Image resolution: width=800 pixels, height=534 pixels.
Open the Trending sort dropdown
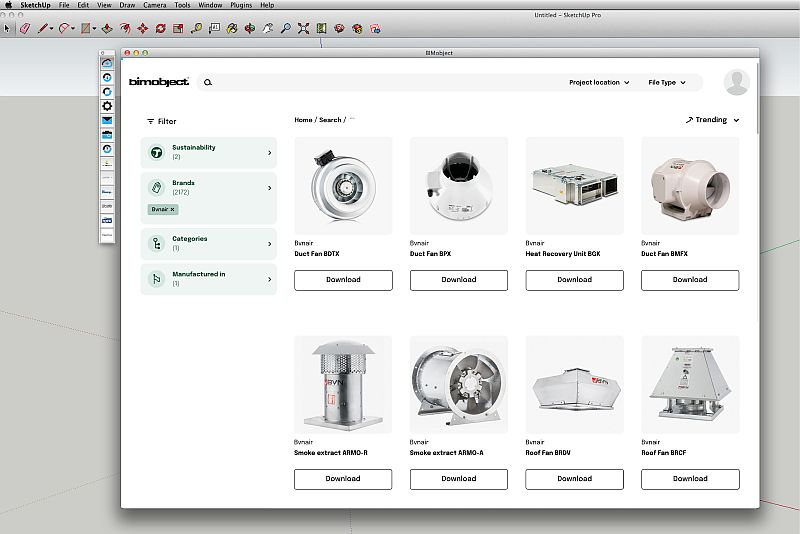tap(712, 120)
